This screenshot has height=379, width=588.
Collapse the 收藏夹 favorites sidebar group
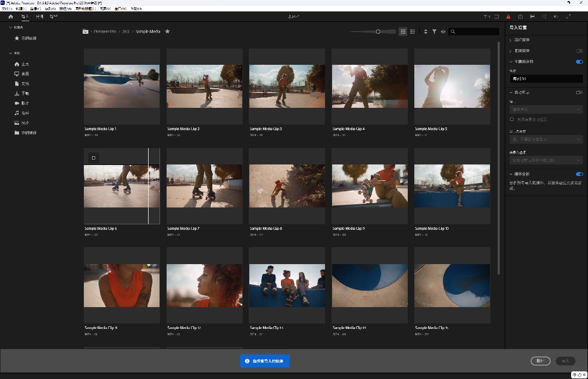(10, 27)
